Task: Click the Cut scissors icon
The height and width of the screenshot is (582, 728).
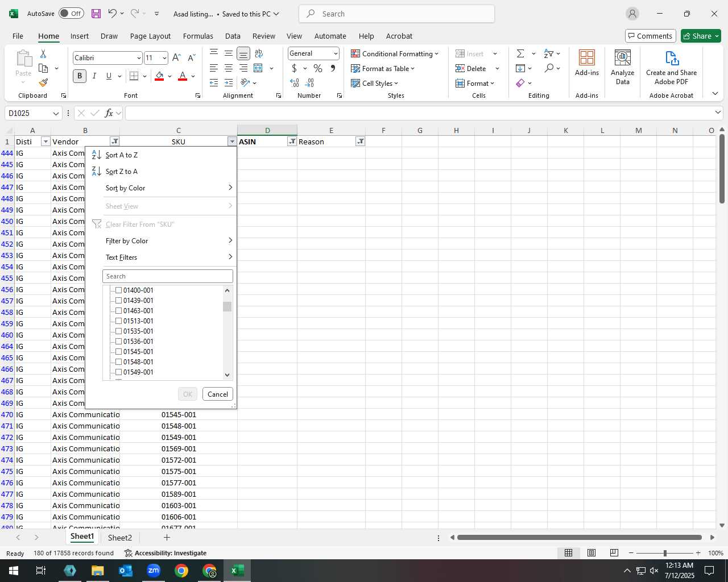Action: pos(43,53)
